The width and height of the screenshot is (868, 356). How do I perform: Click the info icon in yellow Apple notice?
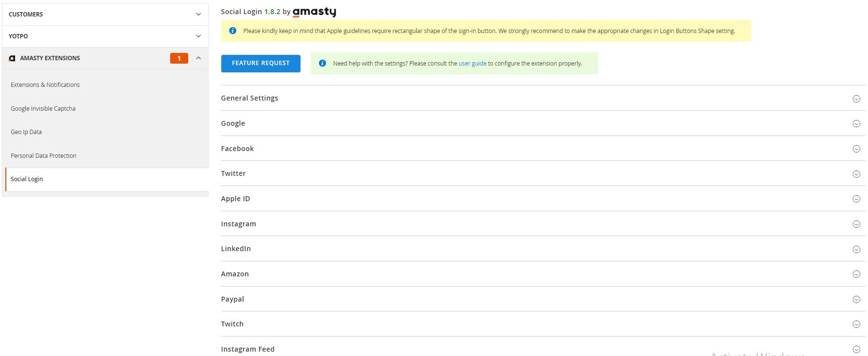[232, 31]
